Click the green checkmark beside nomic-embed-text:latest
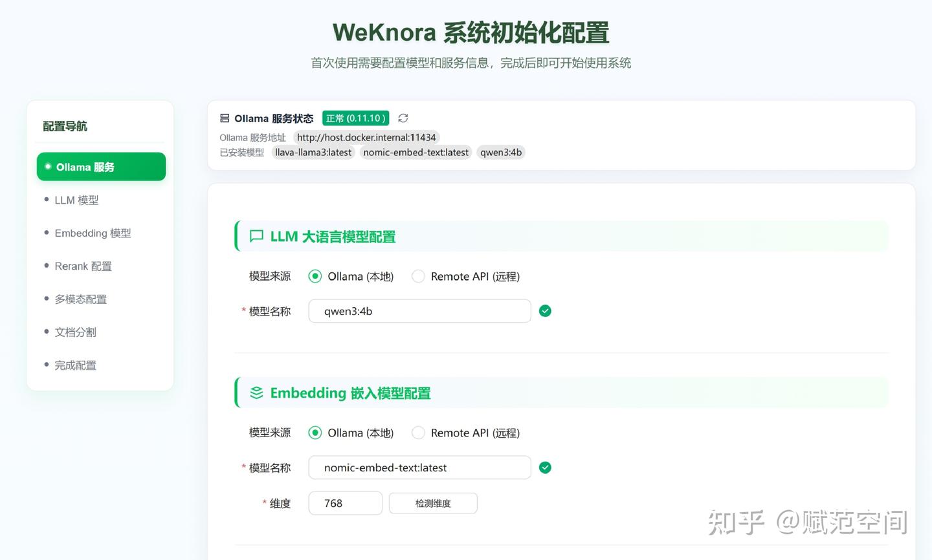This screenshot has height=560, width=932. pyautogui.click(x=545, y=468)
